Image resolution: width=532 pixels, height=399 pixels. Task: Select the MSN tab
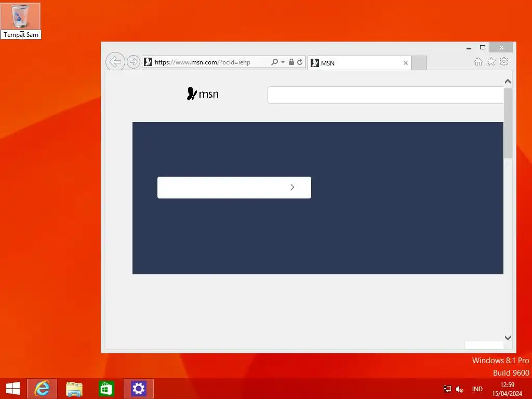[x=360, y=63]
